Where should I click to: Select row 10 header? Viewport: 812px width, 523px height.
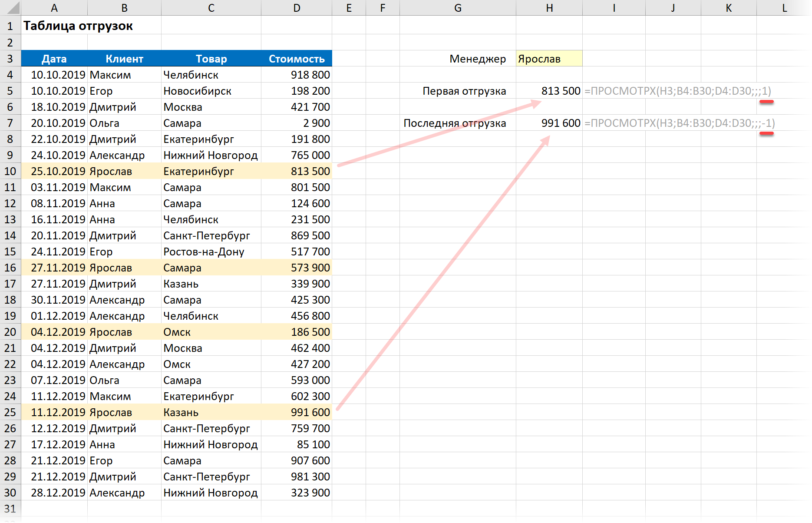[10, 171]
